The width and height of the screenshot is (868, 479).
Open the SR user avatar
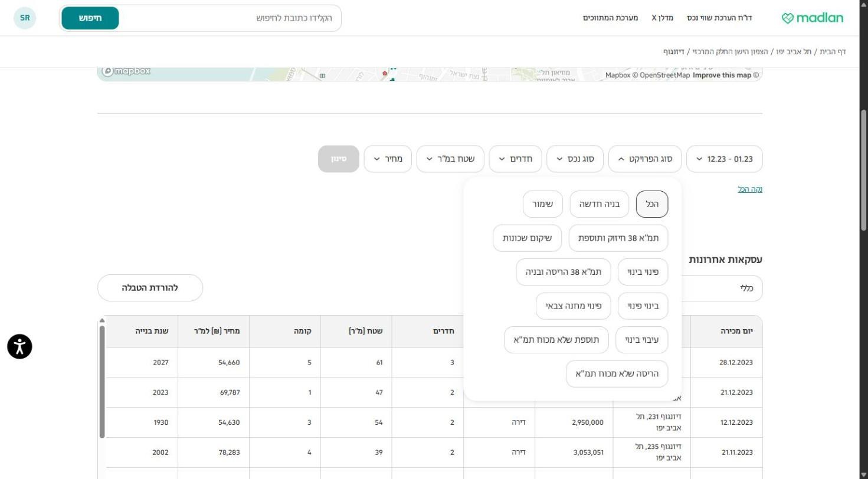[25, 18]
